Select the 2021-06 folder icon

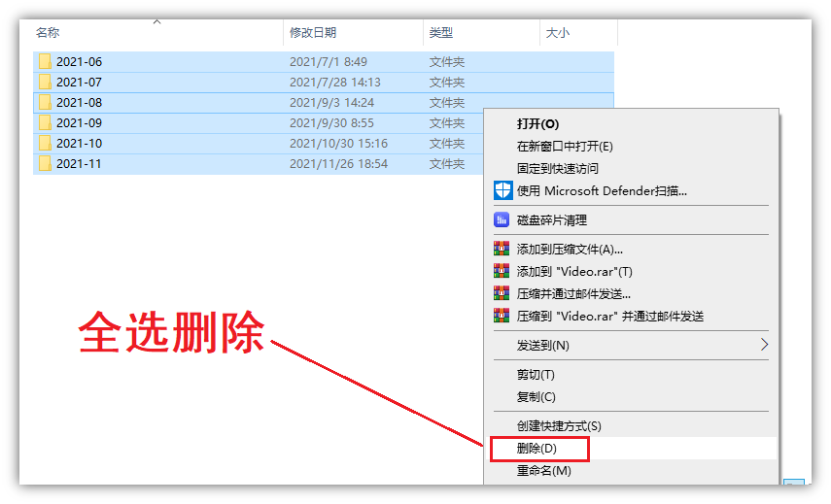pyautogui.click(x=45, y=62)
